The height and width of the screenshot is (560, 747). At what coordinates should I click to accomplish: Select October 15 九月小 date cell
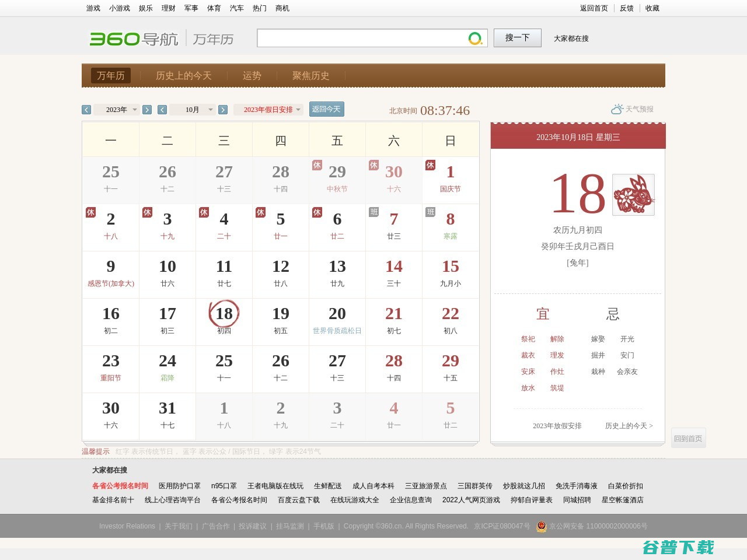point(451,275)
